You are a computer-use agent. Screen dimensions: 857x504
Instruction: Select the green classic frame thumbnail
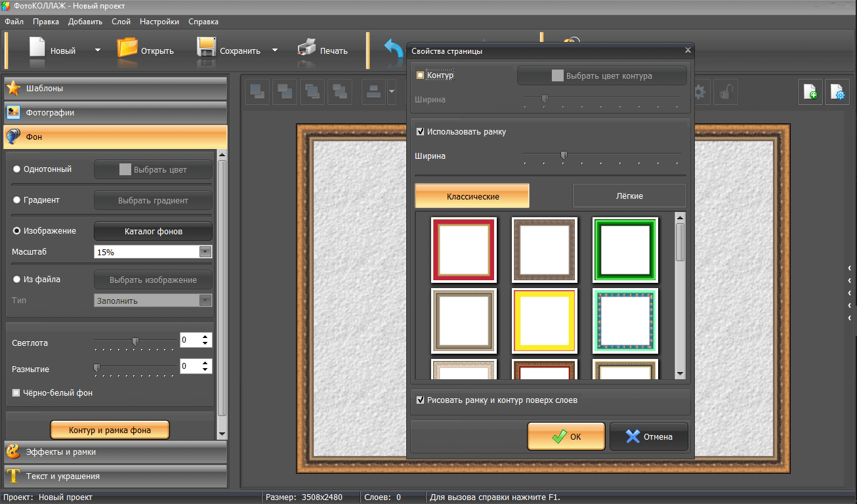click(x=625, y=249)
